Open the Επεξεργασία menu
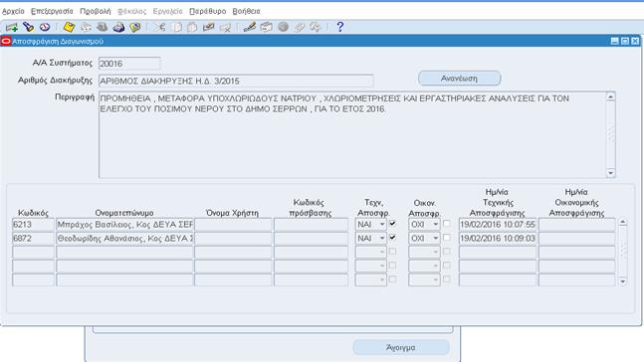 pos(52,11)
